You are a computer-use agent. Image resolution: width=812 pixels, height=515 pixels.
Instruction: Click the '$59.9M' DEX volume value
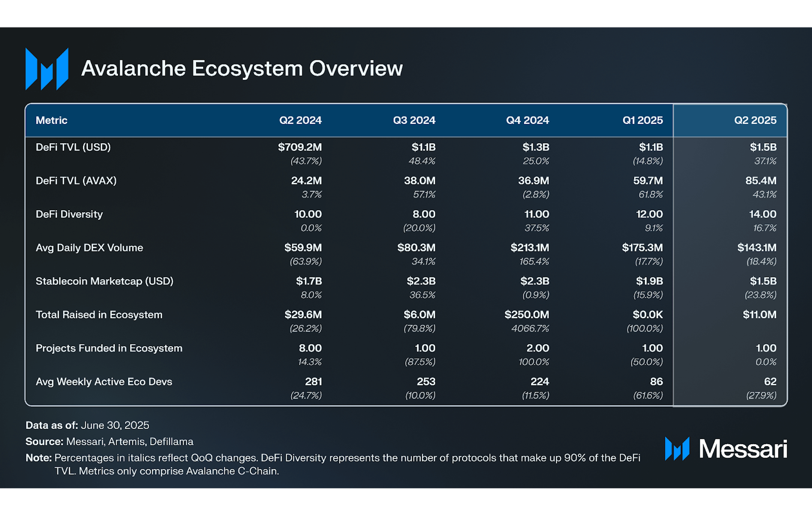point(303,247)
